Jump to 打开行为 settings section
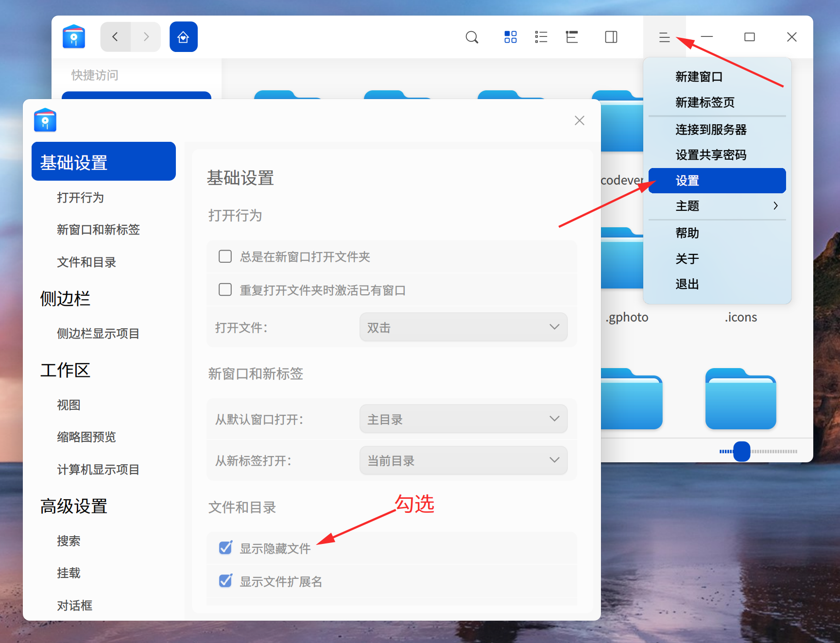The height and width of the screenshot is (643, 840). 81,198
